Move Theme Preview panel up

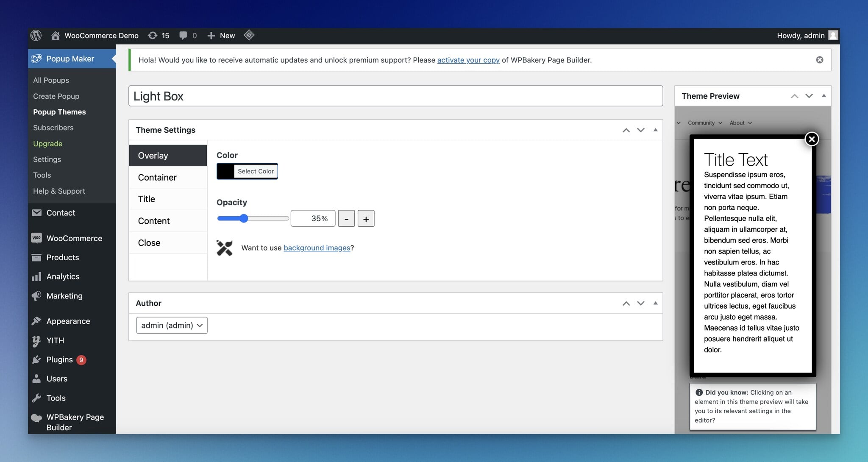point(794,96)
